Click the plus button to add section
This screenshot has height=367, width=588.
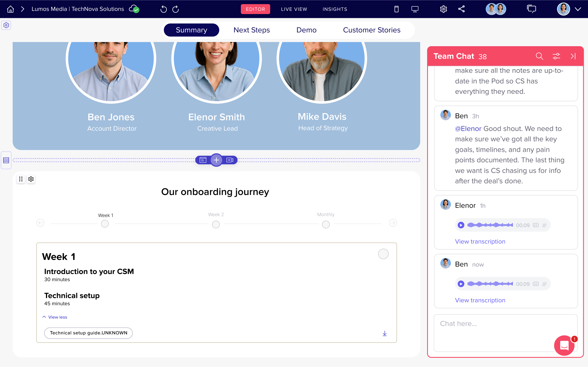coord(216,160)
